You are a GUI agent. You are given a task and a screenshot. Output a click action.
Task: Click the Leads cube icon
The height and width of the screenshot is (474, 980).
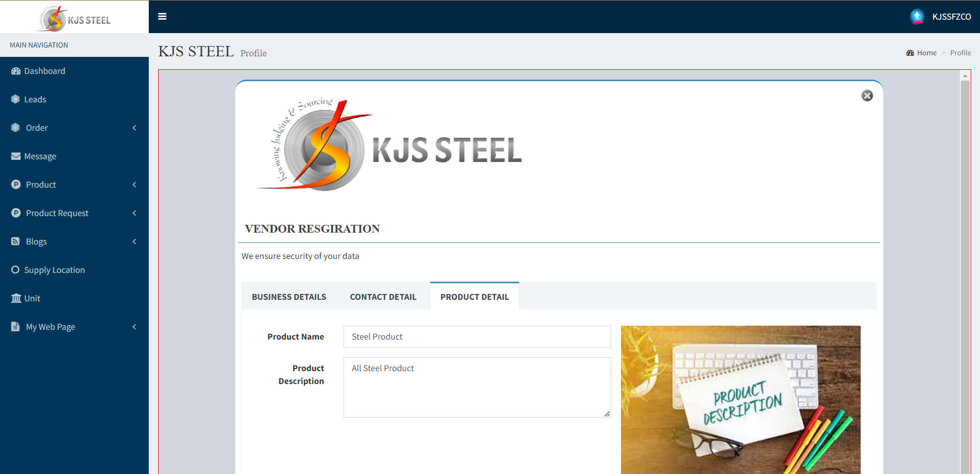click(15, 99)
